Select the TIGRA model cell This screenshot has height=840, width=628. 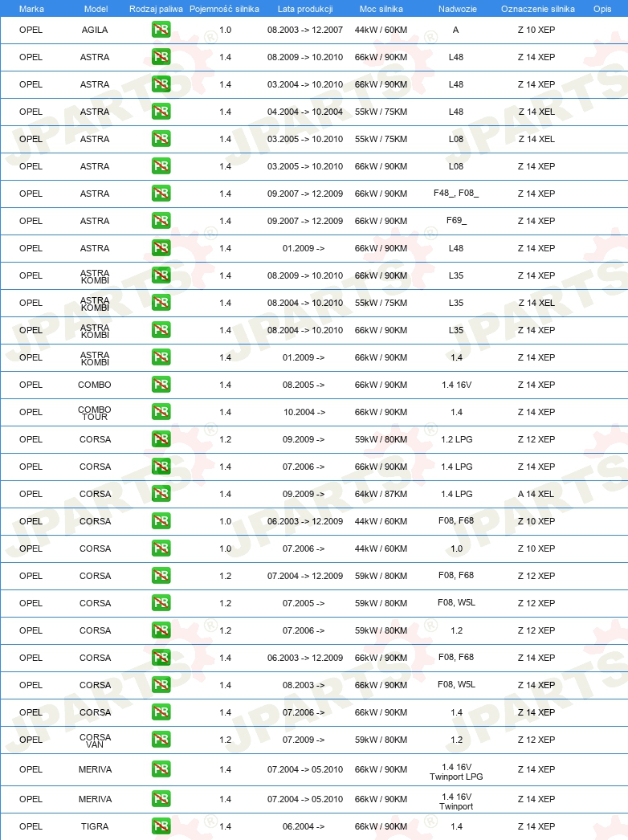tap(95, 826)
